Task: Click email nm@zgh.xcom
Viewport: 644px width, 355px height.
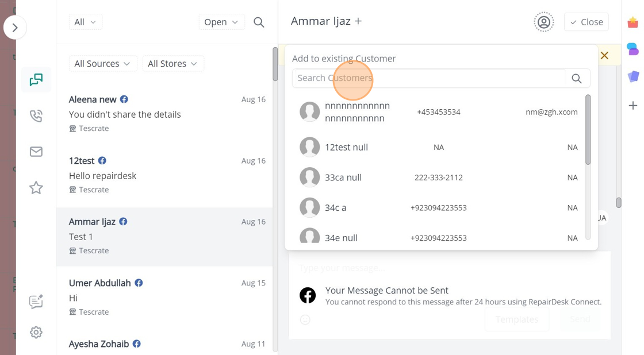Action: point(551,112)
